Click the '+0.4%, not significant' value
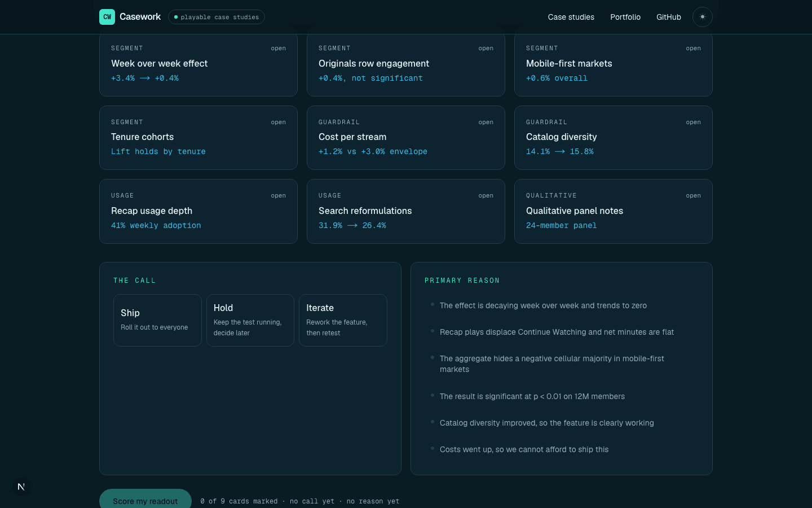This screenshot has height=508, width=812. click(370, 78)
